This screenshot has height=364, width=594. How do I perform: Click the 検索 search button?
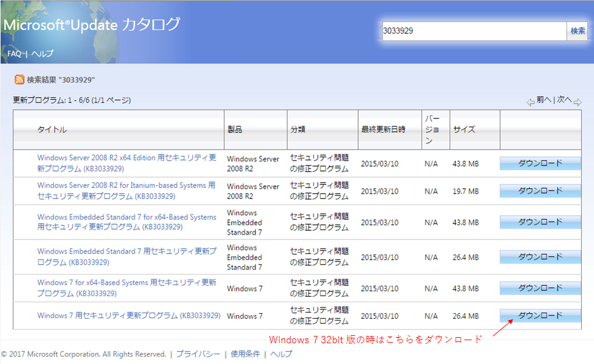click(577, 31)
